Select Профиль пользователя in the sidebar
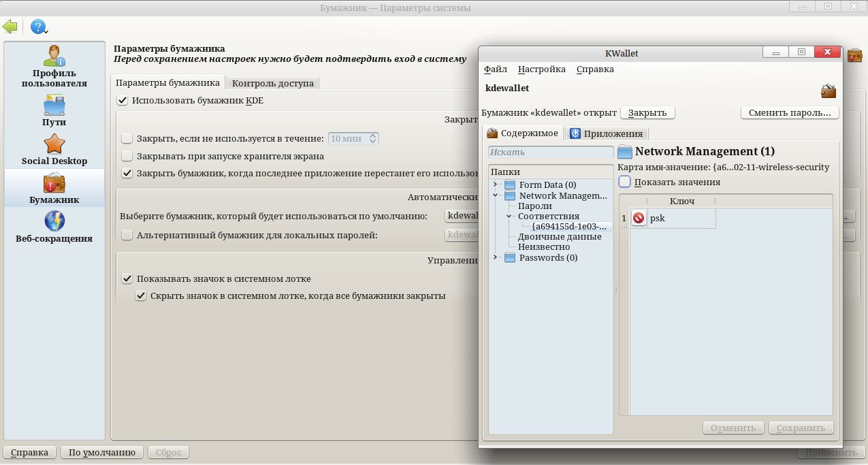This screenshot has height=465, width=868. pos(54,67)
